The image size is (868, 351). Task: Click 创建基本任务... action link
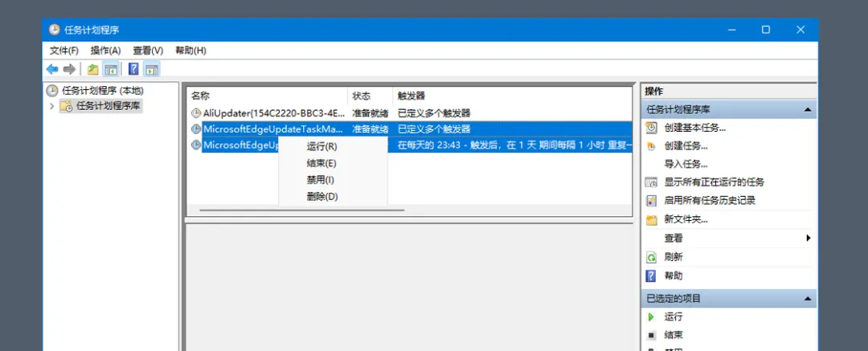point(694,128)
